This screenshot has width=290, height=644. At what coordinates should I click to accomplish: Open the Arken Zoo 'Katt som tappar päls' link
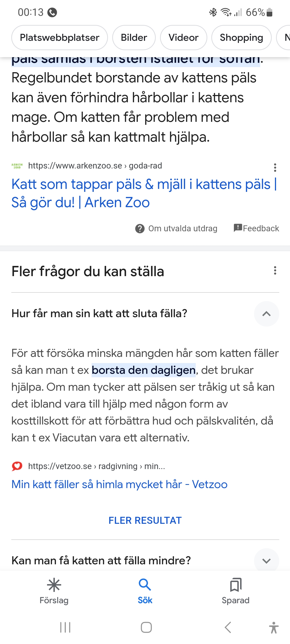point(144,193)
